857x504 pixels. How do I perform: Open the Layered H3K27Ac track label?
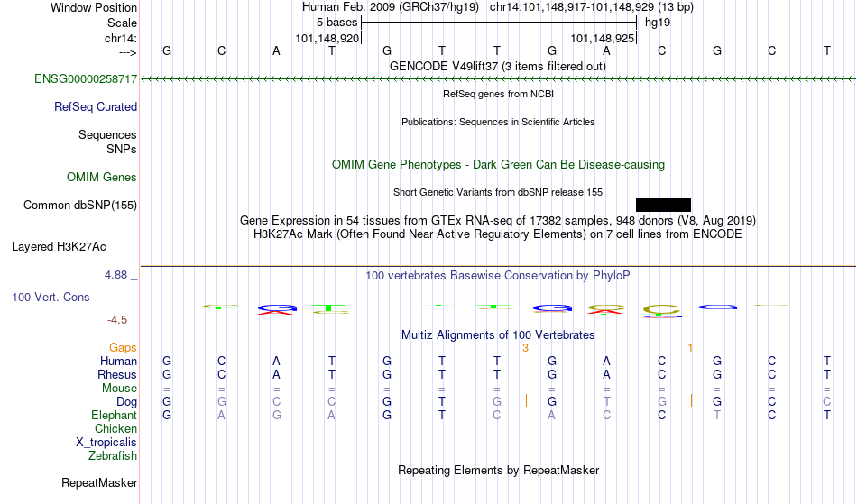[x=59, y=247]
